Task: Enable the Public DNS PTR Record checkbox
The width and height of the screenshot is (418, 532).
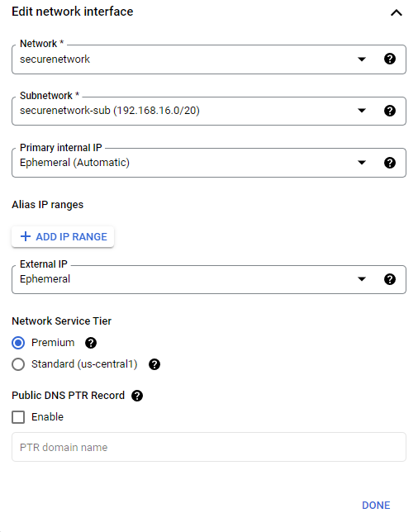Action: point(18,417)
